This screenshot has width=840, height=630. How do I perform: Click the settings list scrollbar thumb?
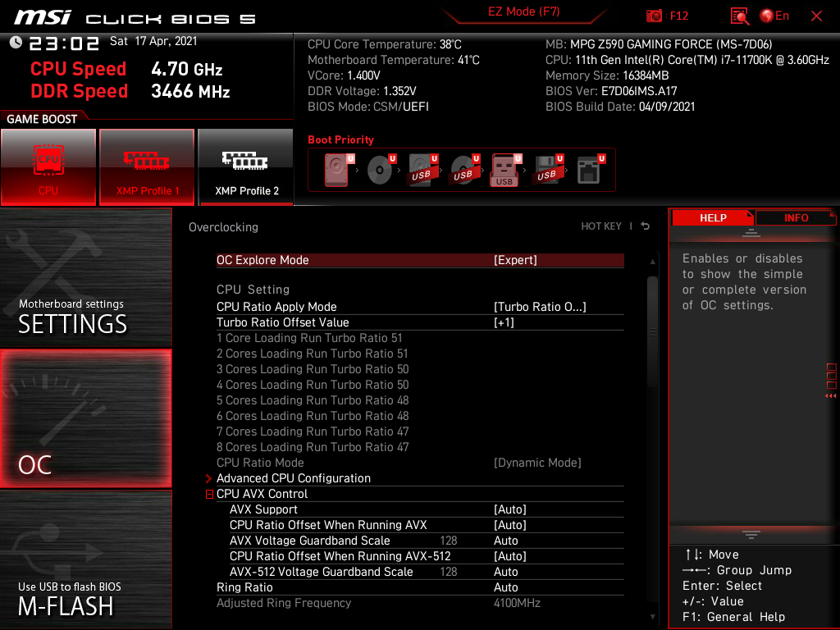click(x=652, y=331)
